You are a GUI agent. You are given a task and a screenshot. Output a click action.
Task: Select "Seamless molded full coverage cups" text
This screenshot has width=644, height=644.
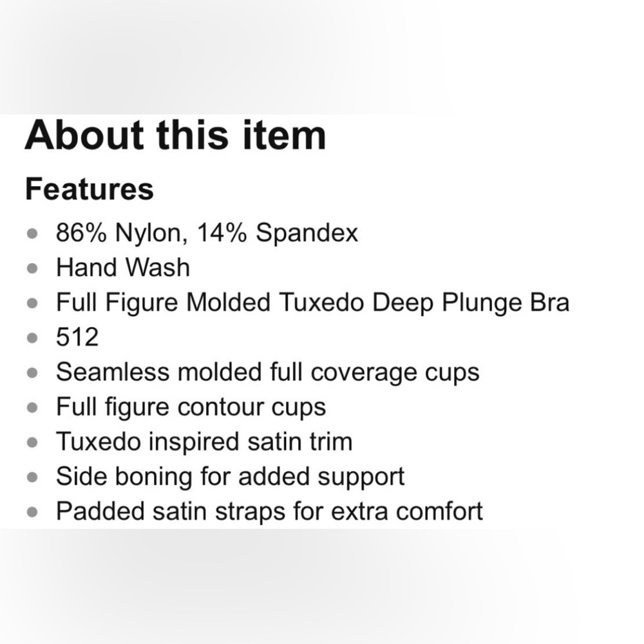tap(267, 372)
